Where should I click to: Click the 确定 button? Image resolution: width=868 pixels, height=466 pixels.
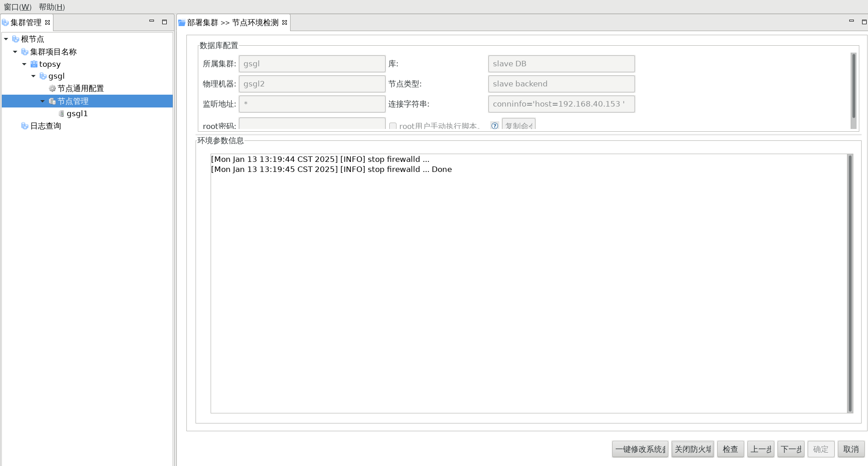tap(821, 449)
